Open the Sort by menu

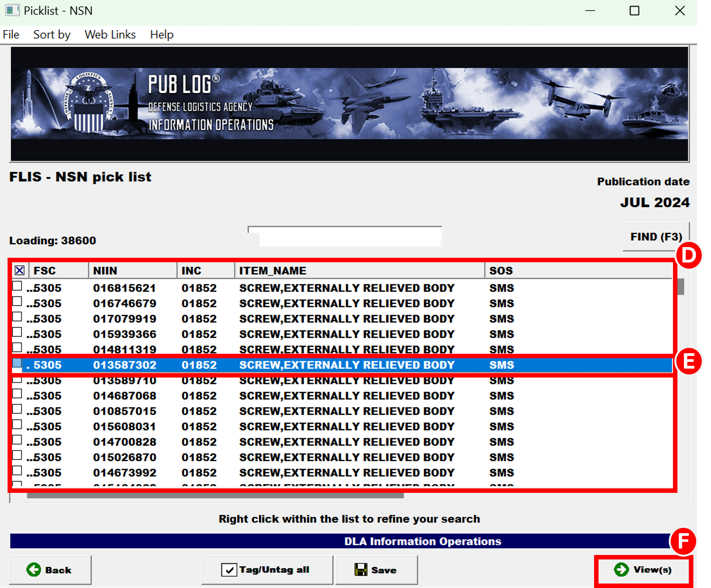click(52, 34)
